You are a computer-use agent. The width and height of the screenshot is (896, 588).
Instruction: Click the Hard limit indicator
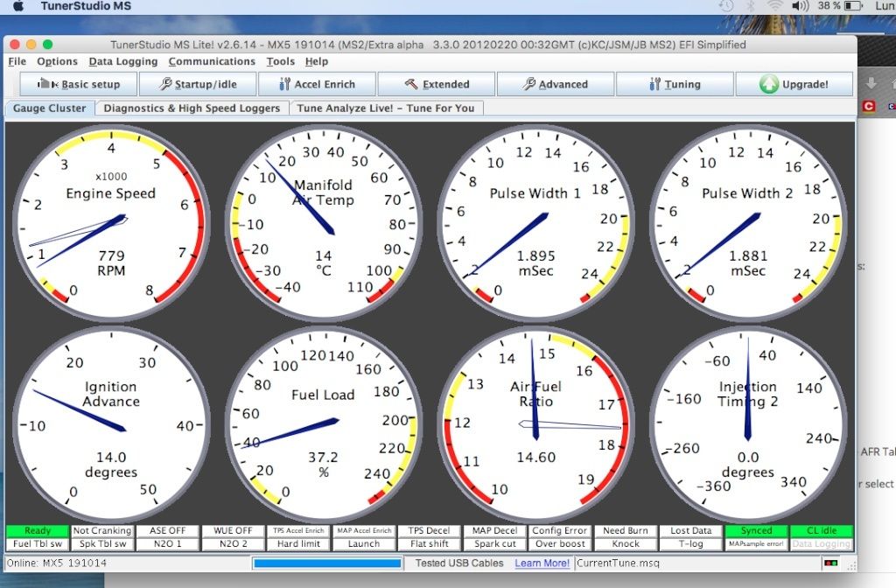click(298, 544)
